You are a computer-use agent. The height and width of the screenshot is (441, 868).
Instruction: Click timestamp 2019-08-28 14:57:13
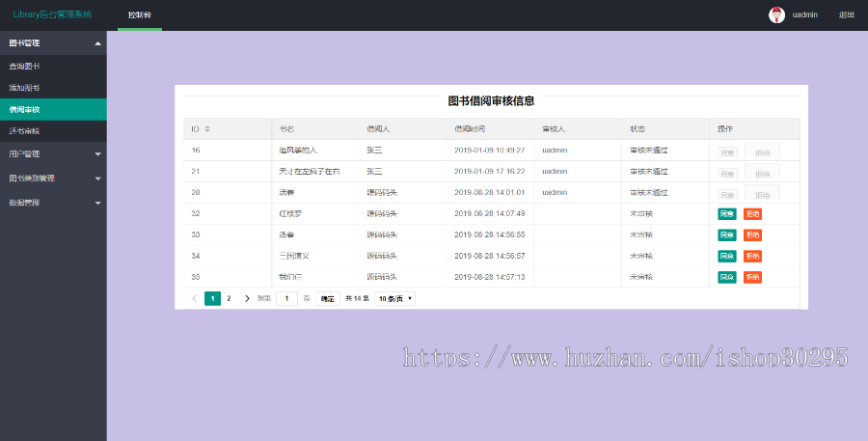pos(489,276)
